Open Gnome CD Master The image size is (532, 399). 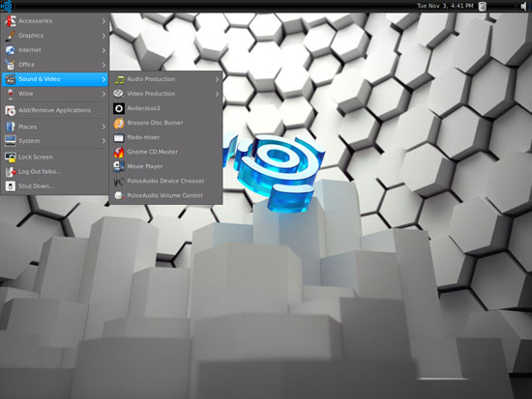click(x=166, y=153)
